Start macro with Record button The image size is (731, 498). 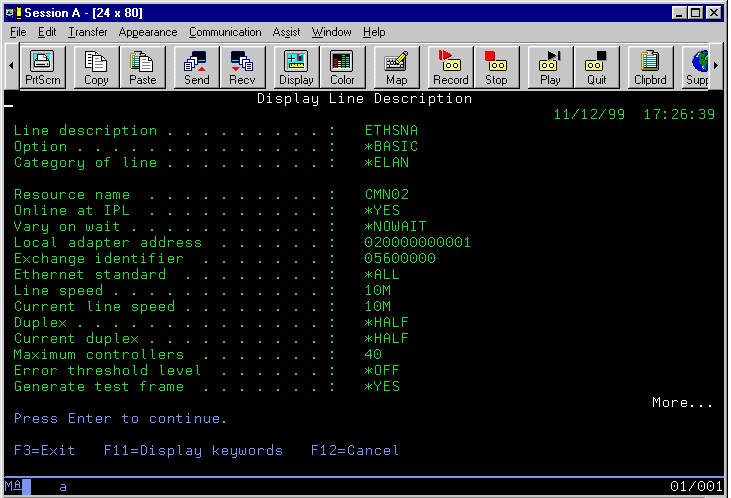[450, 67]
